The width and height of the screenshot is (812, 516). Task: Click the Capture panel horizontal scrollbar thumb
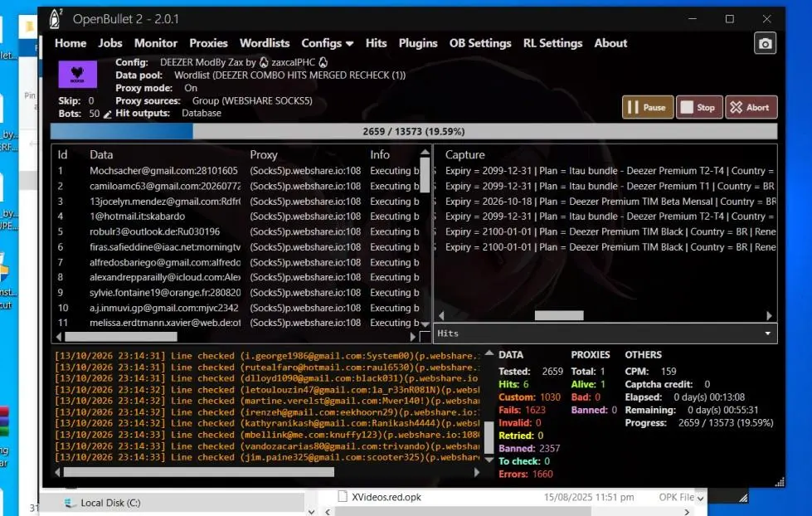pos(559,315)
